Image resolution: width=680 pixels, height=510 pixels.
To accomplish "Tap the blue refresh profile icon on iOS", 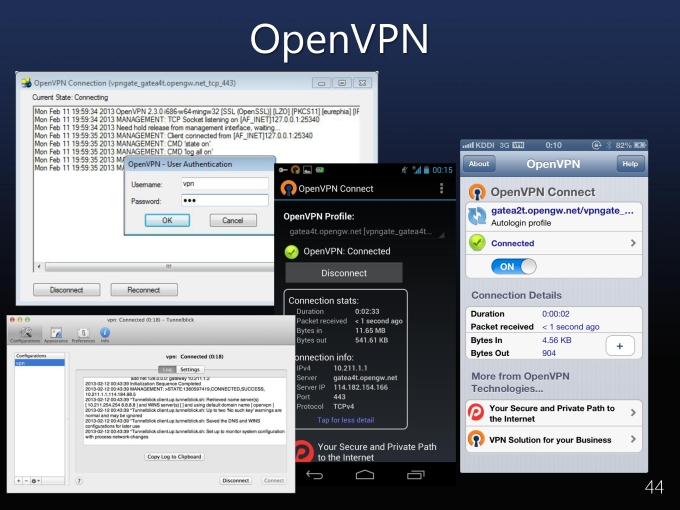I will pyautogui.click(x=477, y=216).
